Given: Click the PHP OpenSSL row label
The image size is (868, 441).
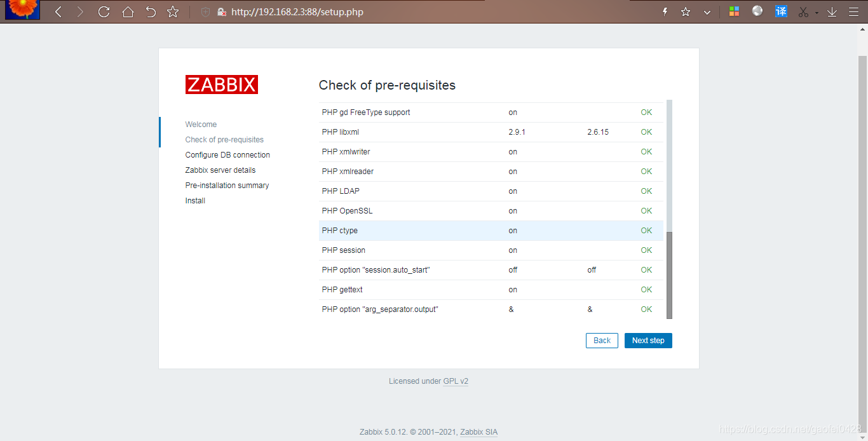Looking at the screenshot, I should (347, 211).
